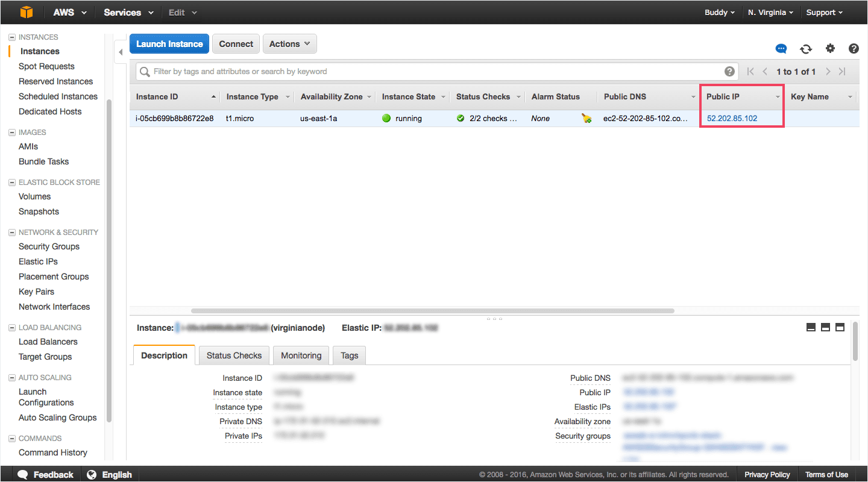Open the Instance Type column filter dropdown

288,96
